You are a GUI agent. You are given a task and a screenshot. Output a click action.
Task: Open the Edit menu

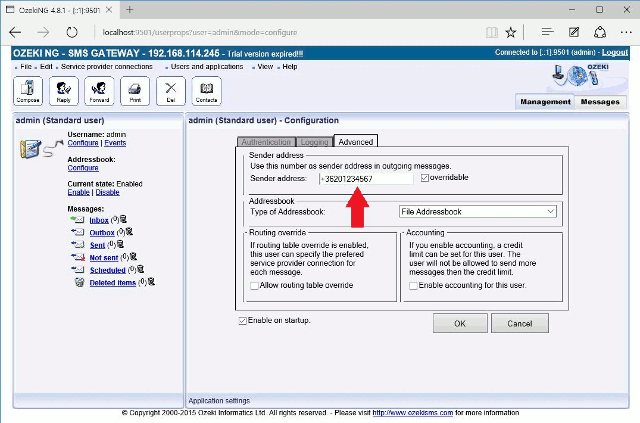coord(46,67)
